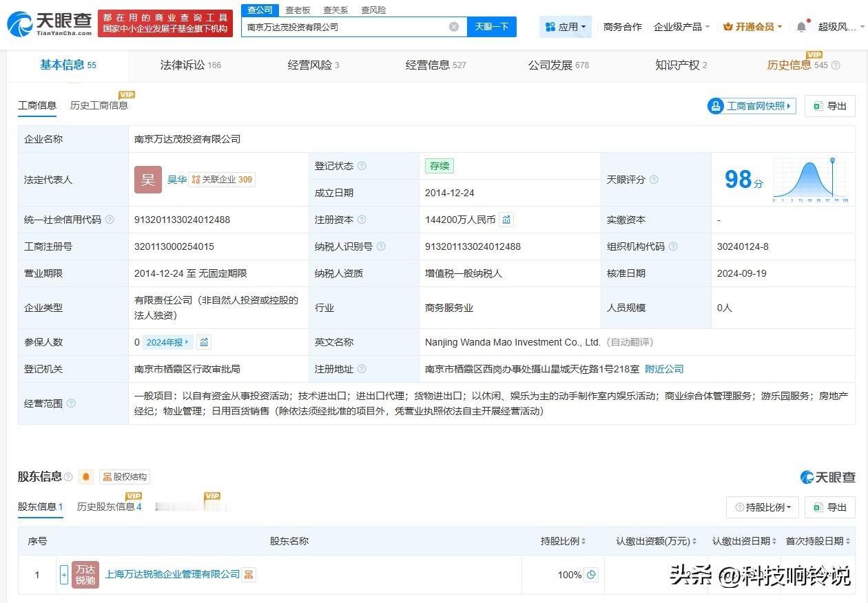Export shareholder info with the 导出 button
868x603 pixels.
(x=830, y=507)
